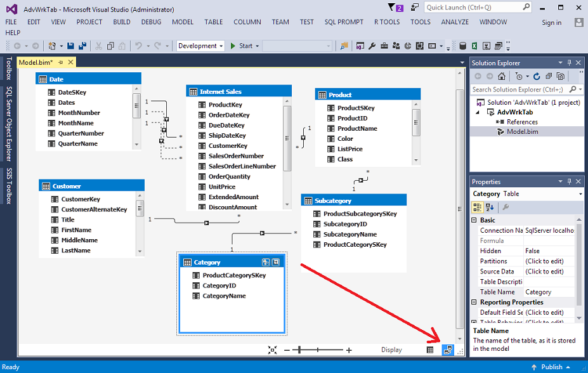Collapse the Basic properties section
Viewport: 588px width, 373px height.
475,220
